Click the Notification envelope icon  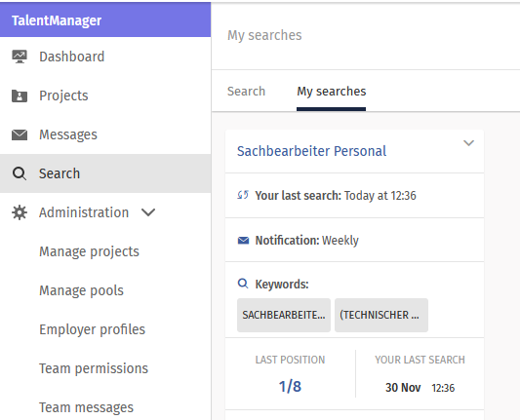243,240
